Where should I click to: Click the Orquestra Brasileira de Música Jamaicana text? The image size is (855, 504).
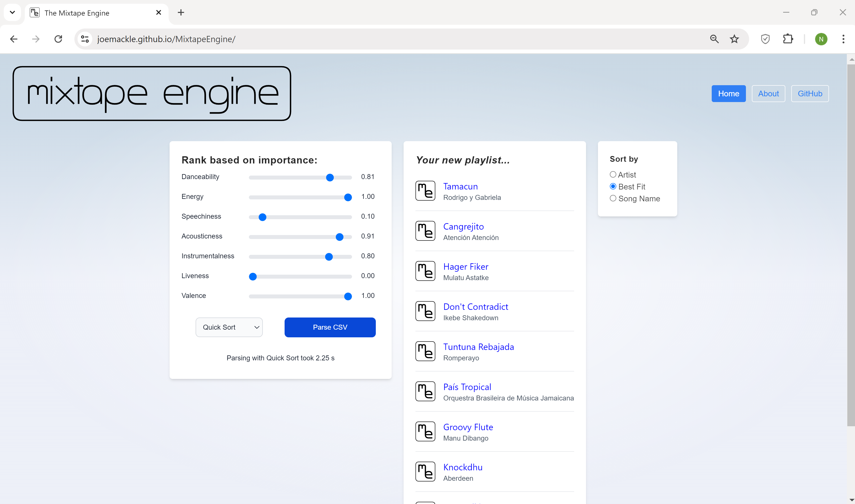click(508, 398)
